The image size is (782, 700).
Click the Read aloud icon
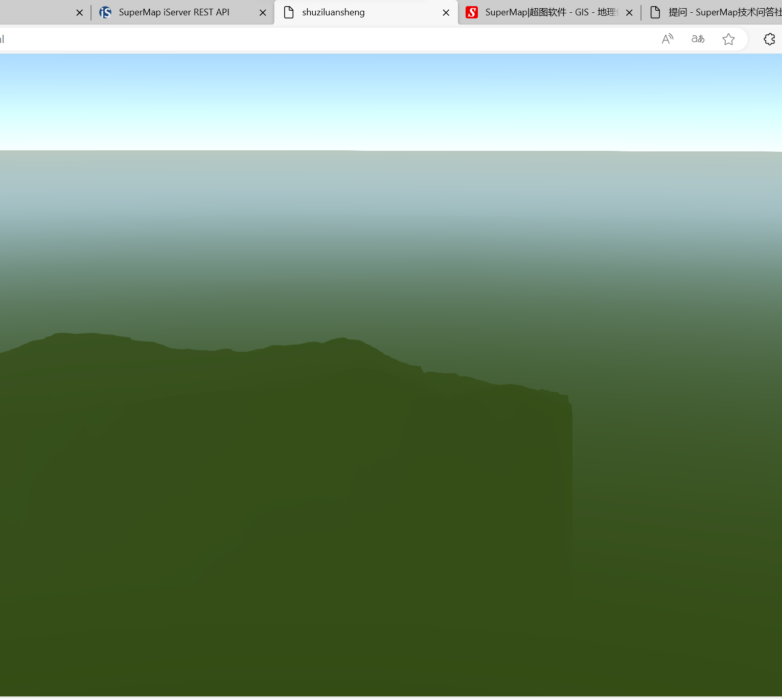tap(668, 39)
